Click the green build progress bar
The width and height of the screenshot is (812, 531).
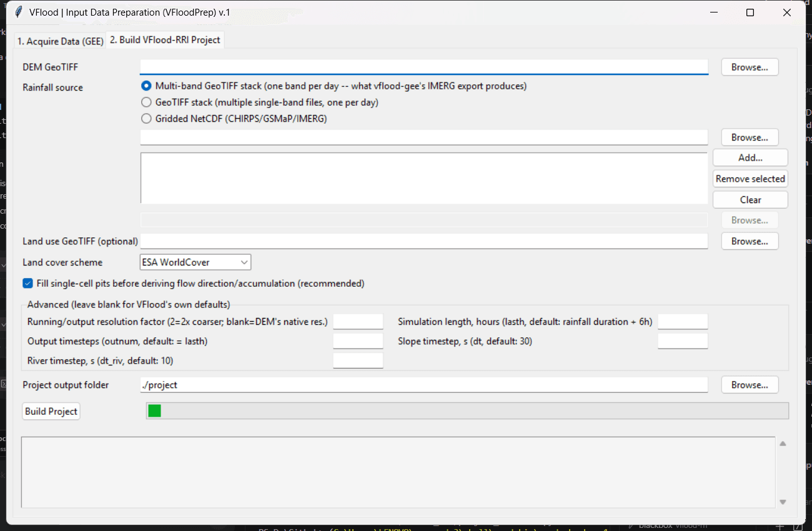point(467,410)
